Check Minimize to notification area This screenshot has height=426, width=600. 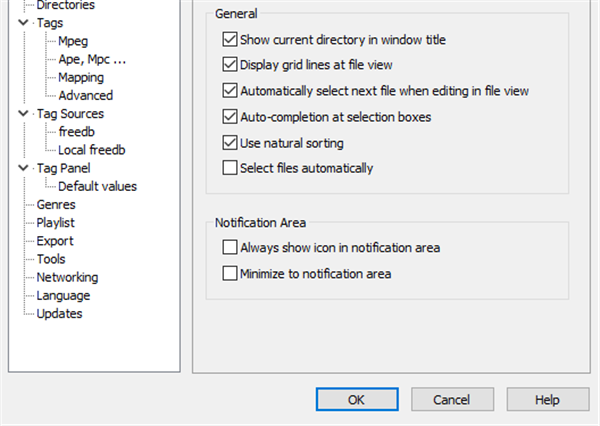click(231, 273)
